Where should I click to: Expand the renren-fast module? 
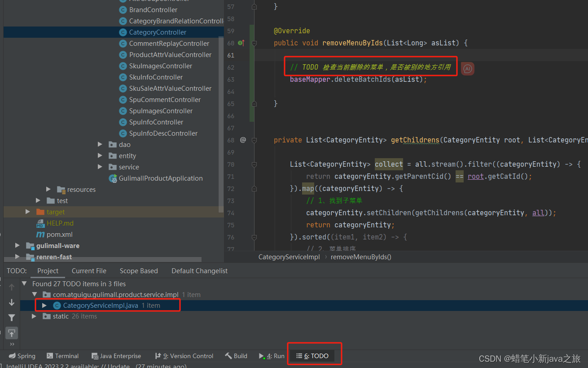pos(18,257)
